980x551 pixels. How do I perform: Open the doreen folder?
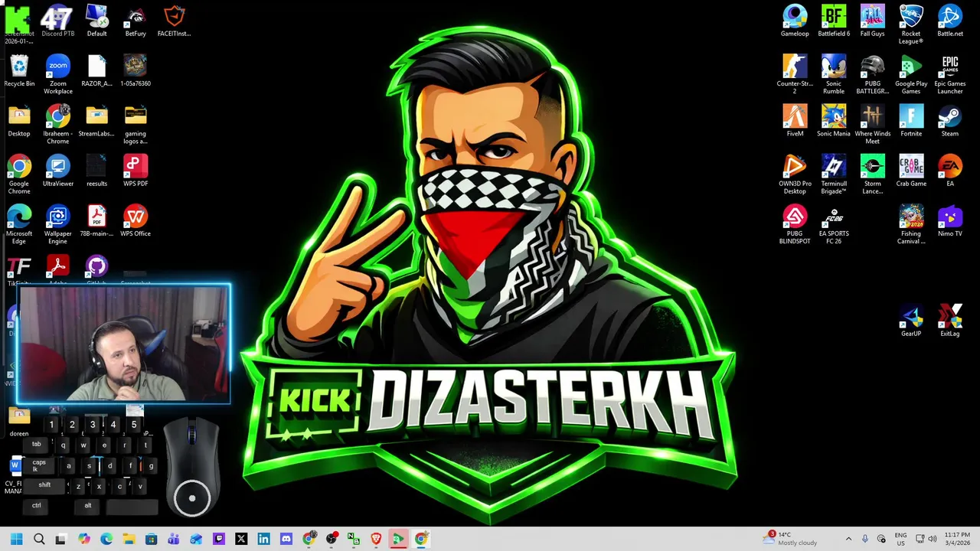coord(19,421)
